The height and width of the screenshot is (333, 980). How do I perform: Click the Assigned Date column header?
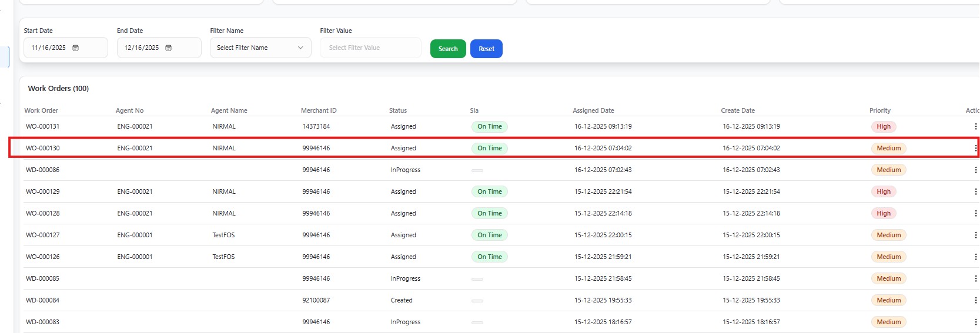click(593, 110)
